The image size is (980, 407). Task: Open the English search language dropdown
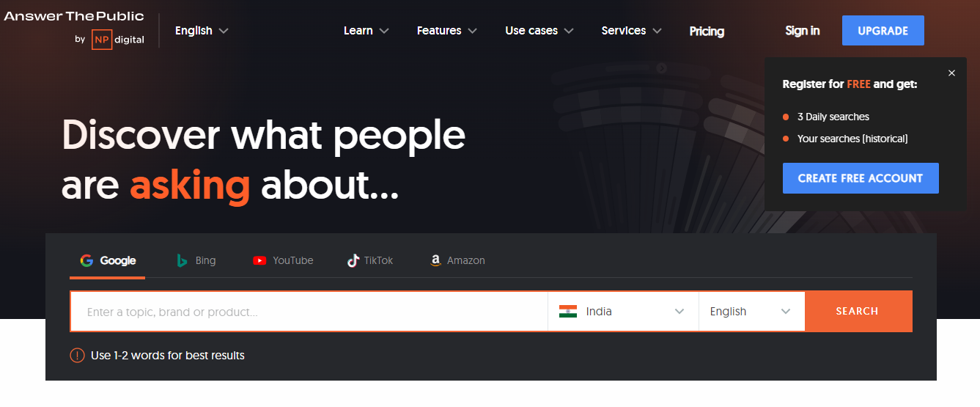[752, 312]
